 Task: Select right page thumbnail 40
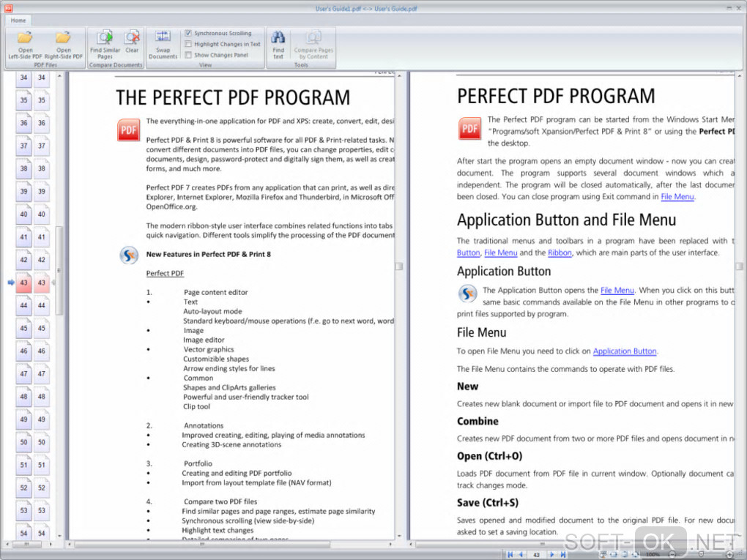tap(42, 214)
